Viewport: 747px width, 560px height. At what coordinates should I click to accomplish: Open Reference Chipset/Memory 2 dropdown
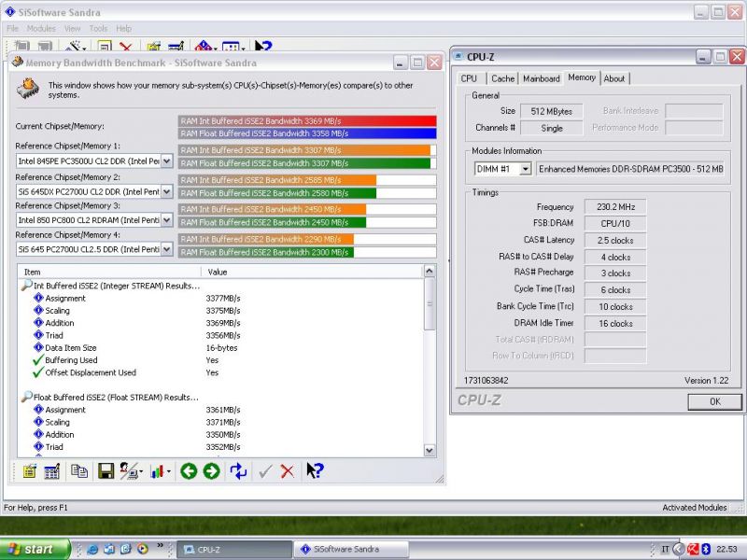click(x=166, y=191)
